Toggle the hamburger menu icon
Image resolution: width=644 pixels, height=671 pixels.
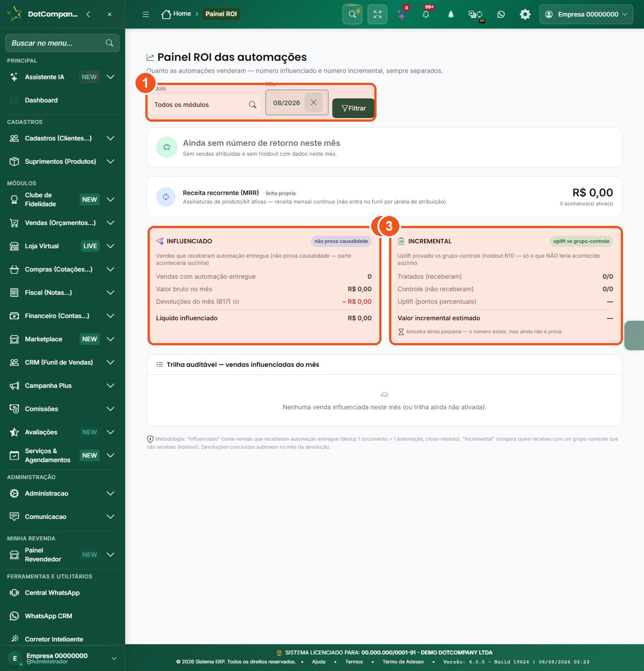pyautogui.click(x=146, y=14)
